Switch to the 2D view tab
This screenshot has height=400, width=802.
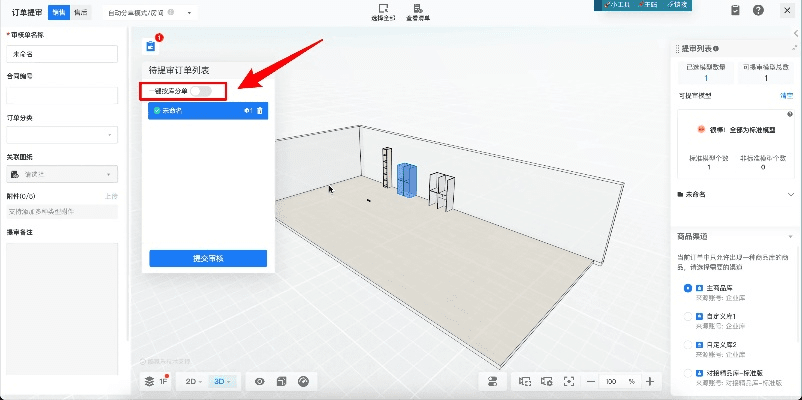(192, 381)
